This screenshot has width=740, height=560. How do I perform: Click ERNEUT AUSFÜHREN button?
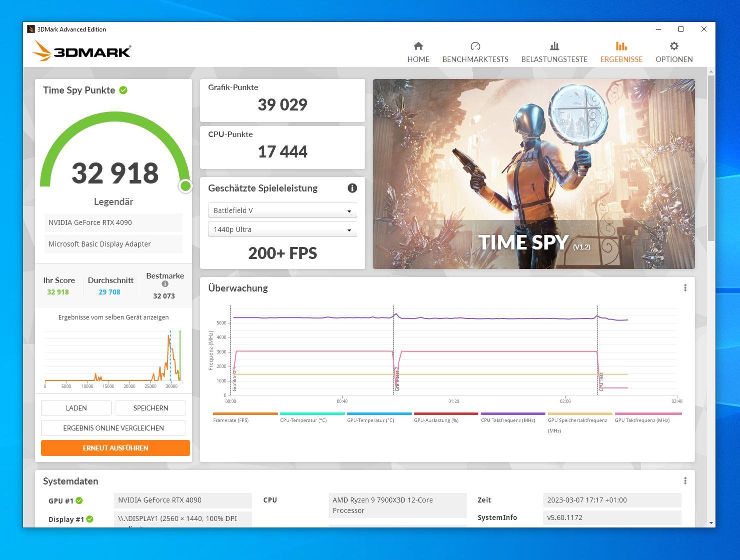[x=116, y=448]
